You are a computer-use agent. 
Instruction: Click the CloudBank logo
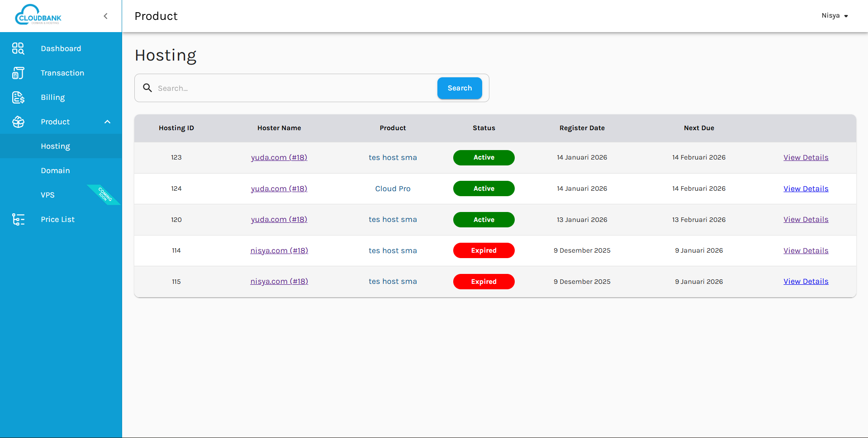tap(38, 15)
